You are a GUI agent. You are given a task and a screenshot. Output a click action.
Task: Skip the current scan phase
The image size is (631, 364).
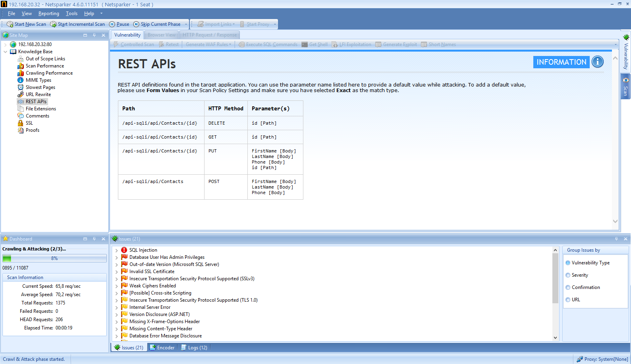point(157,24)
